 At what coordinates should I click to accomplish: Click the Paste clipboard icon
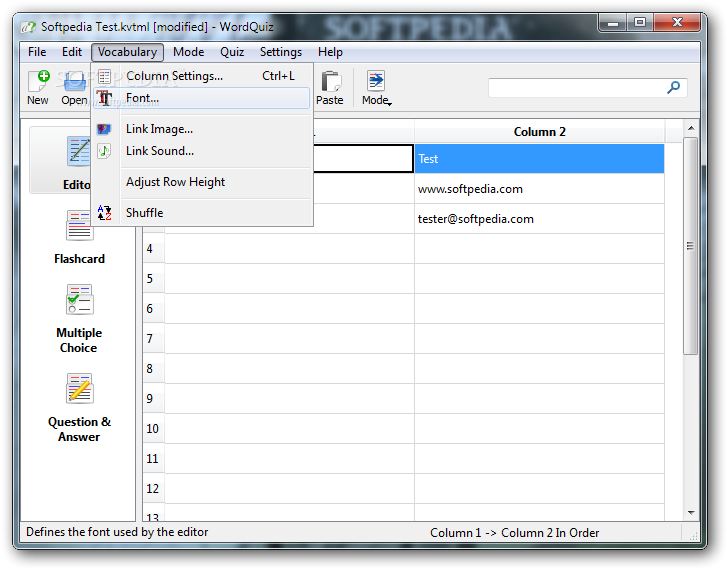331,82
